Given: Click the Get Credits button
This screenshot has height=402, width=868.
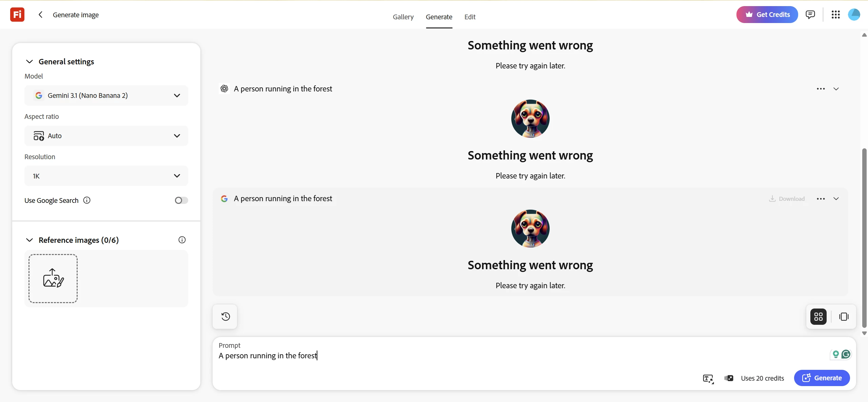Looking at the screenshot, I should point(767,15).
